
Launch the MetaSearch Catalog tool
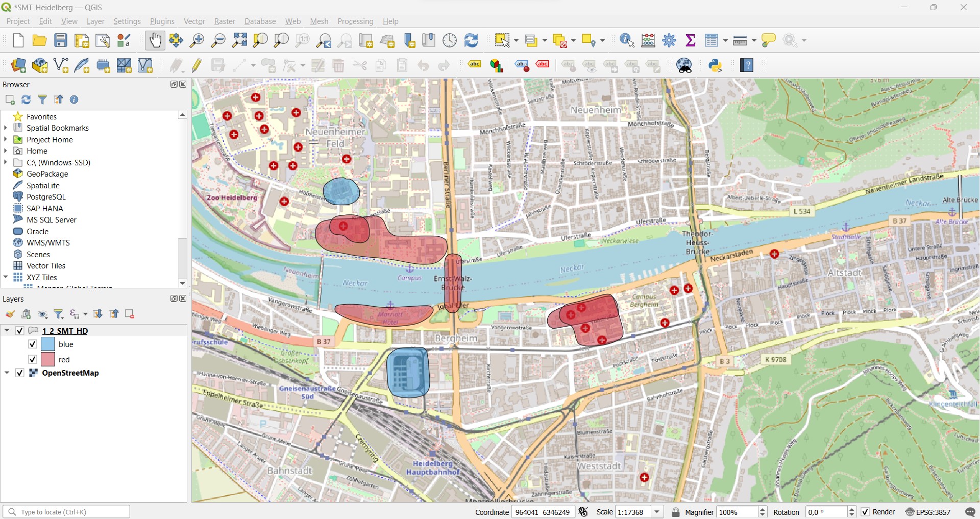tap(684, 65)
